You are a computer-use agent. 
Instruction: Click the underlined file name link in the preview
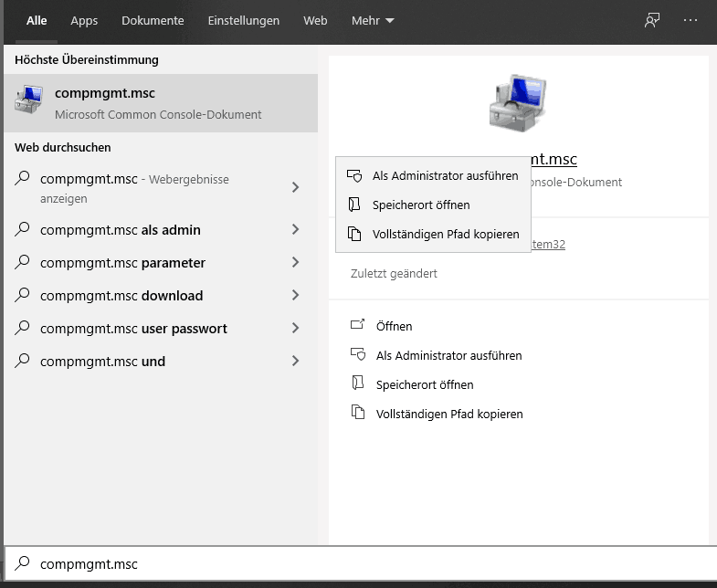554,159
